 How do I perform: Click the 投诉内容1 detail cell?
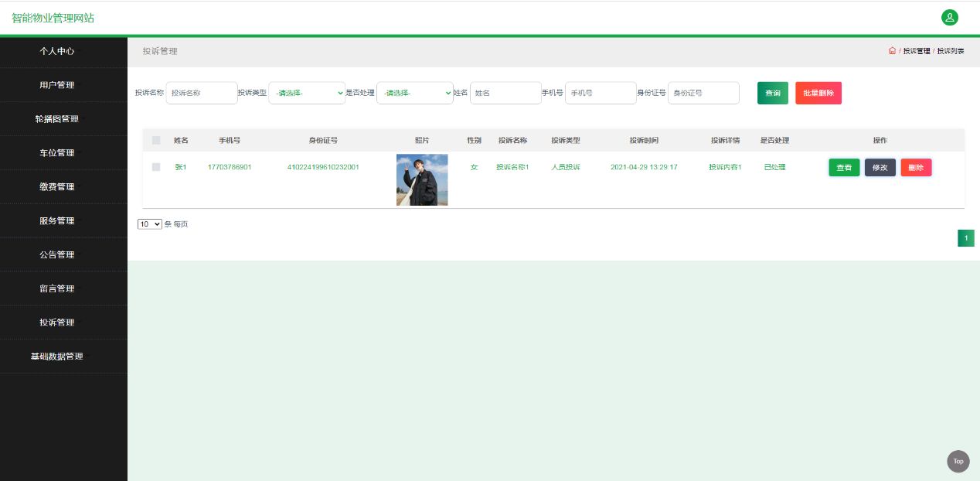point(725,167)
